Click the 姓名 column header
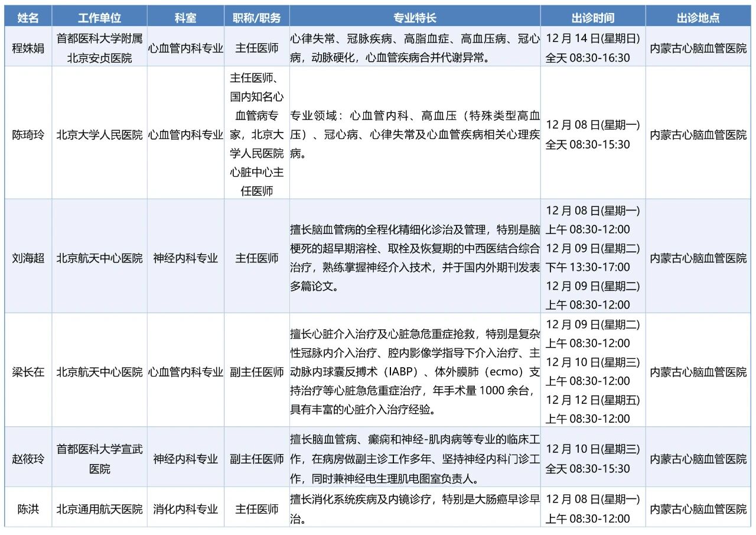This screenshot has height=535, width=756. pyautogui.click(x=28, y=18)
